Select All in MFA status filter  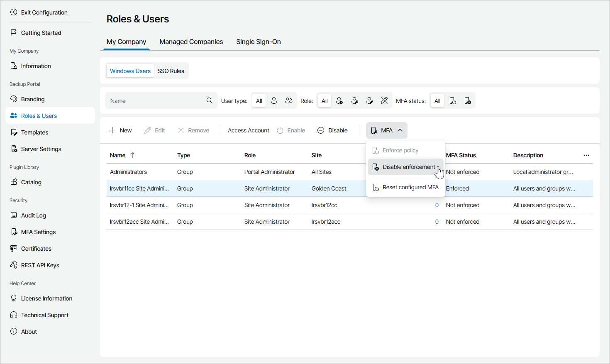[x=437, y=101]
